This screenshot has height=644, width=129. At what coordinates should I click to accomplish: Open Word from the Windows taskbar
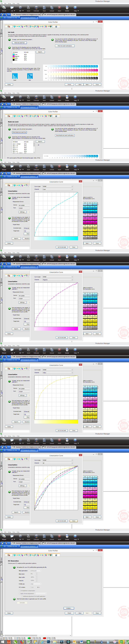pos(81,642)
